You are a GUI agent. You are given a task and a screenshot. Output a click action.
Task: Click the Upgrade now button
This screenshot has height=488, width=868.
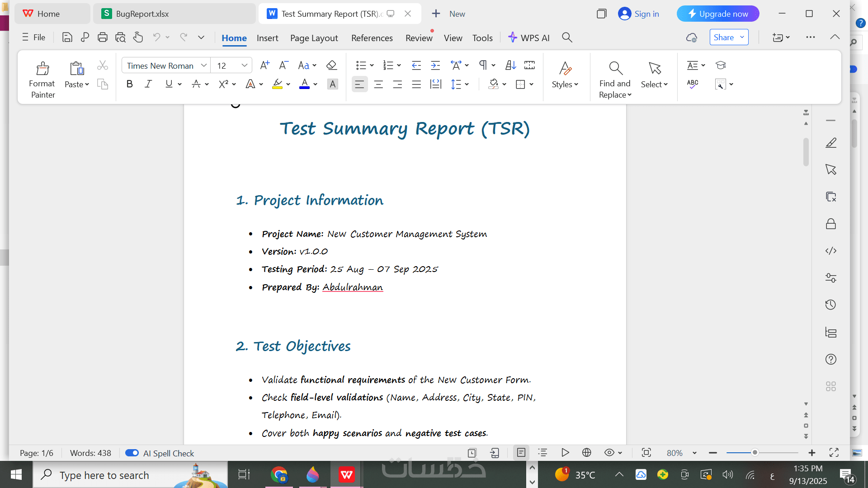718,14
